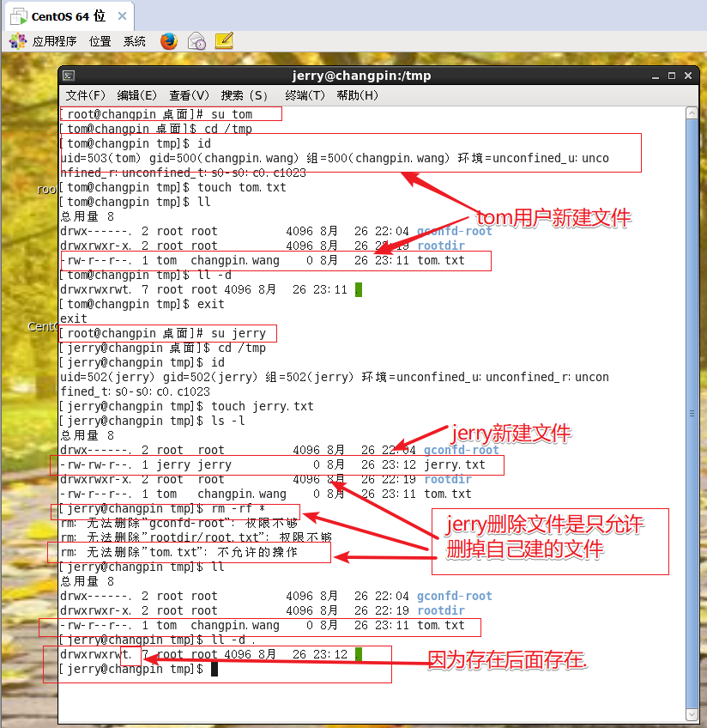Open the terminal 查看(V) menu
This screenshot has width=707, height=728.
tap(189, 95)
